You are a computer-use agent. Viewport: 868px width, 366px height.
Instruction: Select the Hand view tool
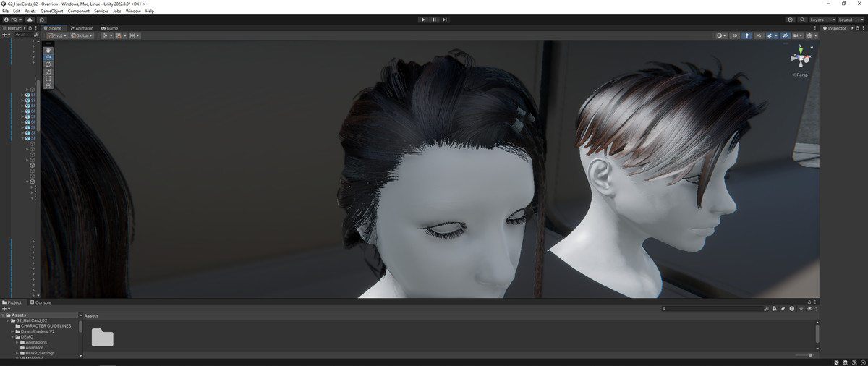pyautogui.click(x=48, y=50)
